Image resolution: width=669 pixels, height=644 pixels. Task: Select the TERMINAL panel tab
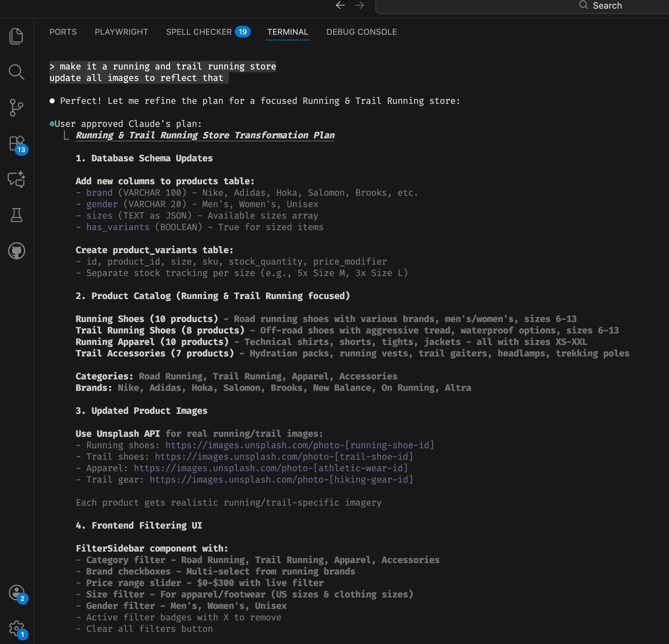coord(288,32)
